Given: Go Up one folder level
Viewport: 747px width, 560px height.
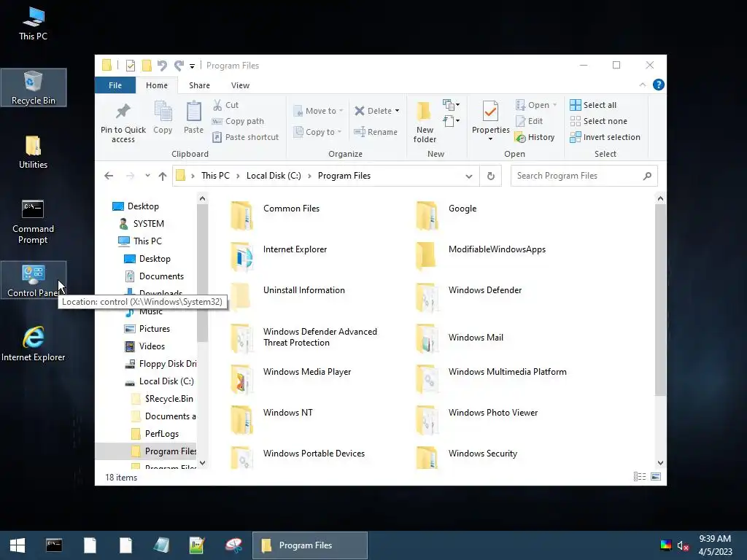Looking at the screenshot, I should [163, 176].
